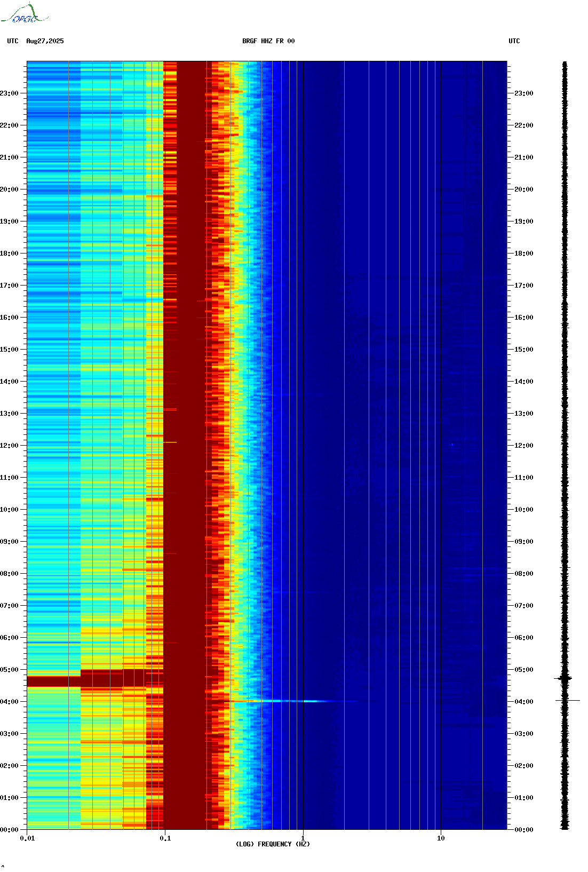Click the 08:00 label on the right time axis
588x872 pixels.
coord(524,574)
